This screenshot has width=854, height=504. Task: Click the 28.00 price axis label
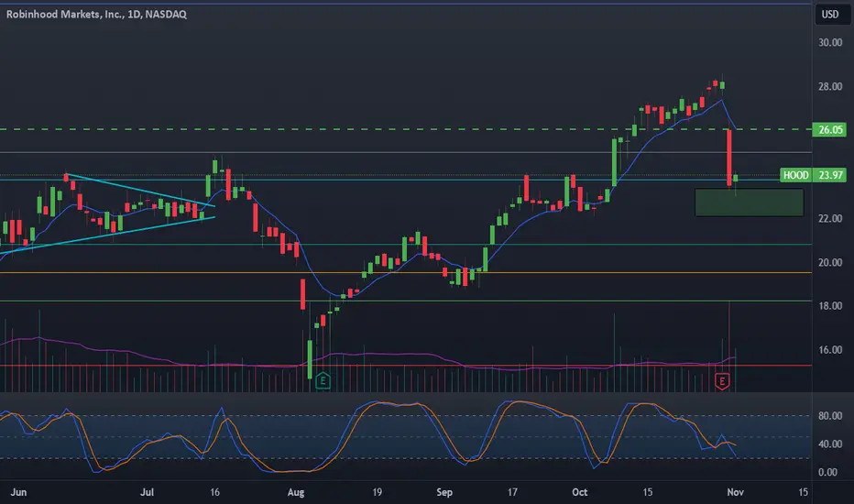(830, 87)
